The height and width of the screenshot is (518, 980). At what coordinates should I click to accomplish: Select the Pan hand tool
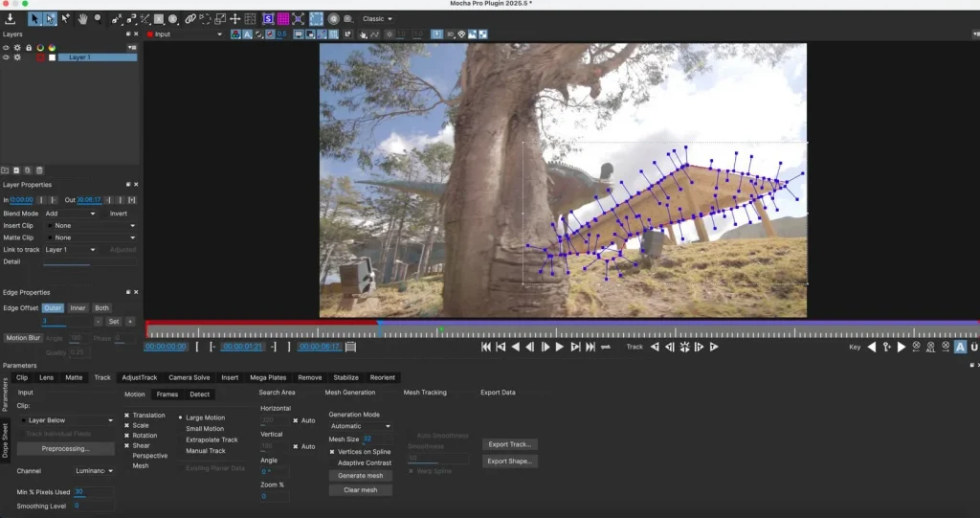click(x=82, y=19)
